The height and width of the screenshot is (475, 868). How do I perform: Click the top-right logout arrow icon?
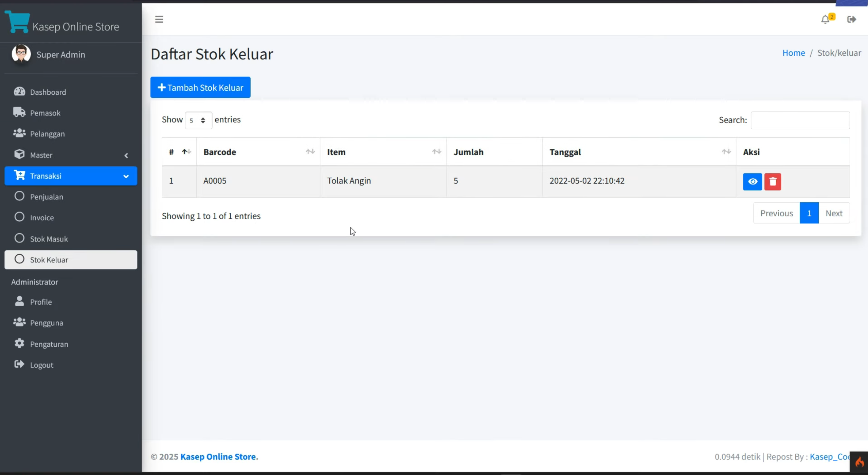coord(851,19)
